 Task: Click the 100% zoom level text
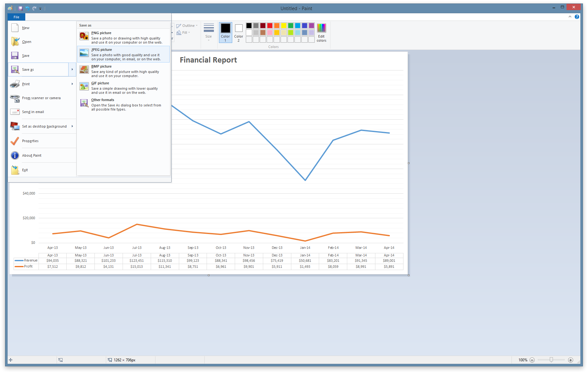pos(523,360)
